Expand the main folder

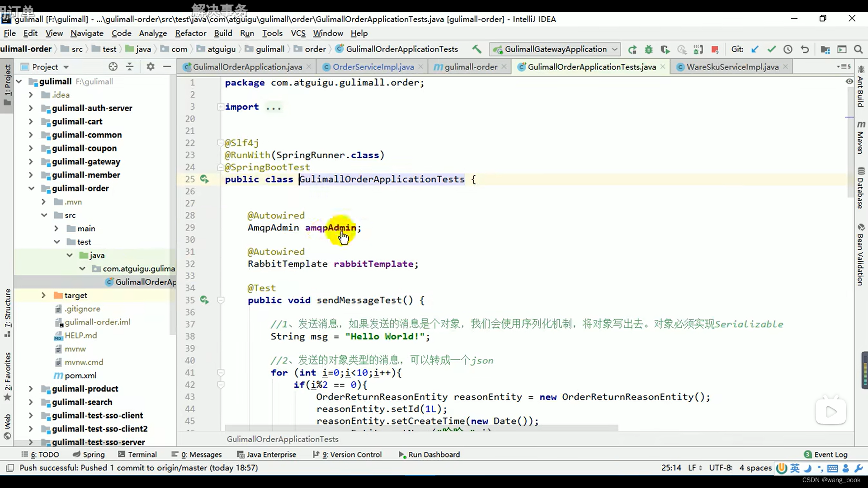(56, 229)
